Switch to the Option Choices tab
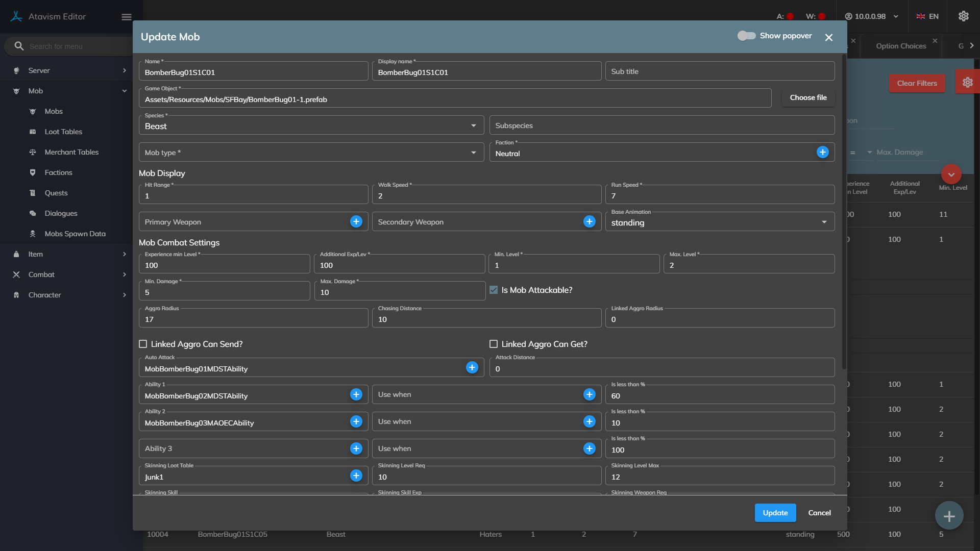This screenshot has height=551, width=980. point(901,46)
